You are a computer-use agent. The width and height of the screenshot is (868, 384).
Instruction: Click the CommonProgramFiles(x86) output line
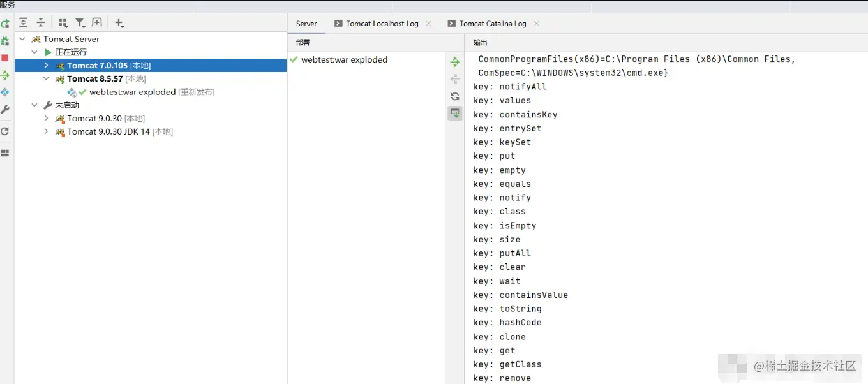637,59
